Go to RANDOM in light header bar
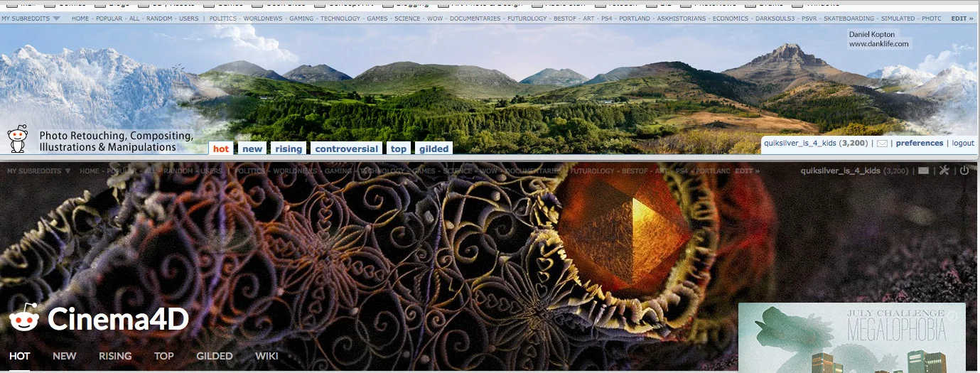This screenshot has width=980, height=373. (161, 18)
